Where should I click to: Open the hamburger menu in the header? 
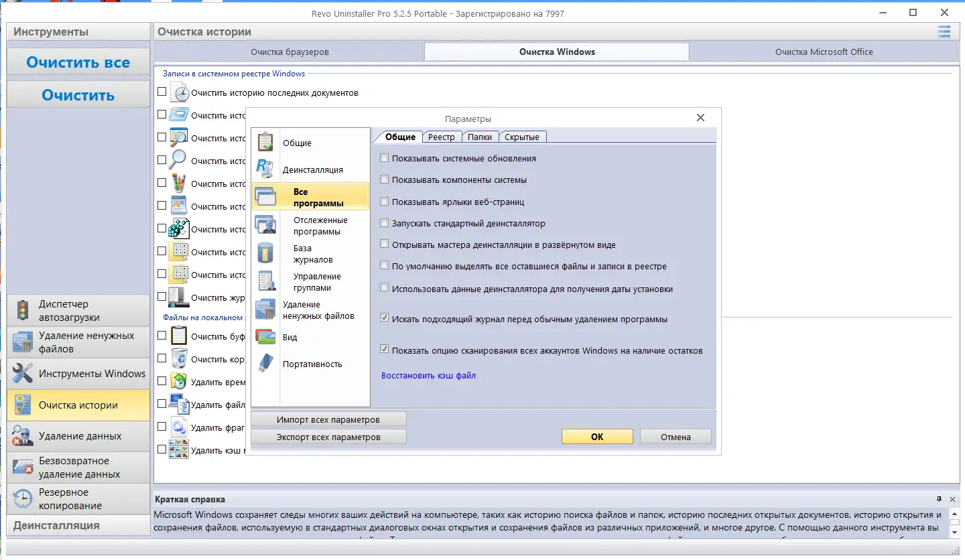(944, 31)
